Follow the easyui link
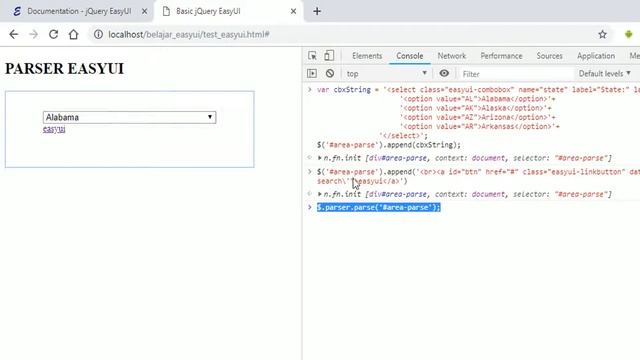 coord(54,129)
